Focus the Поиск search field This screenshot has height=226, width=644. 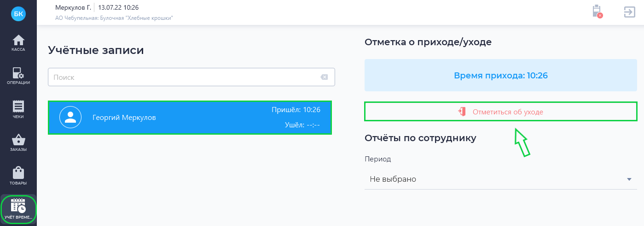184,77
